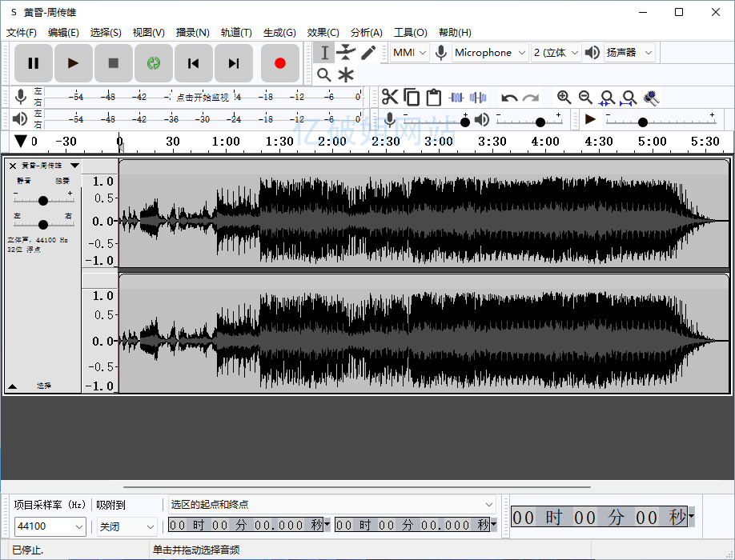The image size is (735, 560).
Task: Click the Stop playback button
Action: (114, 63)
